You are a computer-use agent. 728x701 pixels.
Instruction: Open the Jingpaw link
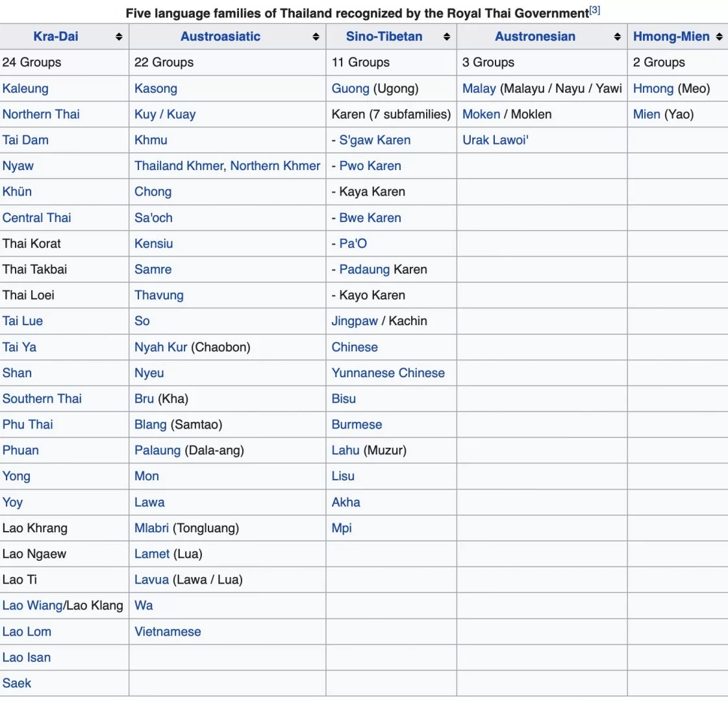355,321
